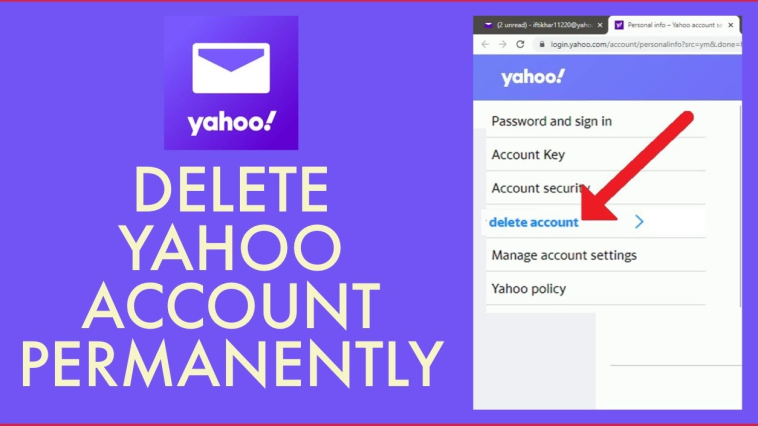Expand the delete account chevron arrow
This screenshot has height=426, width=758.
pyautogui.click(x=639, y=221)
